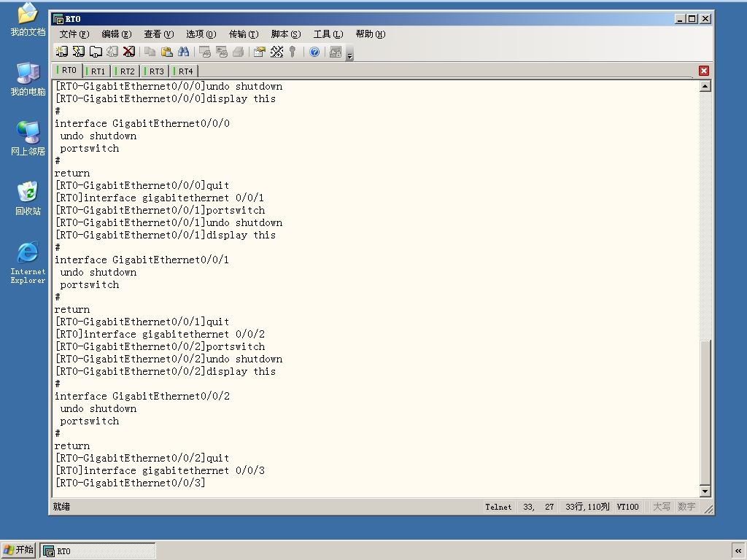Click the terminal scrollbar down arrow

click(x=705, y=491)
